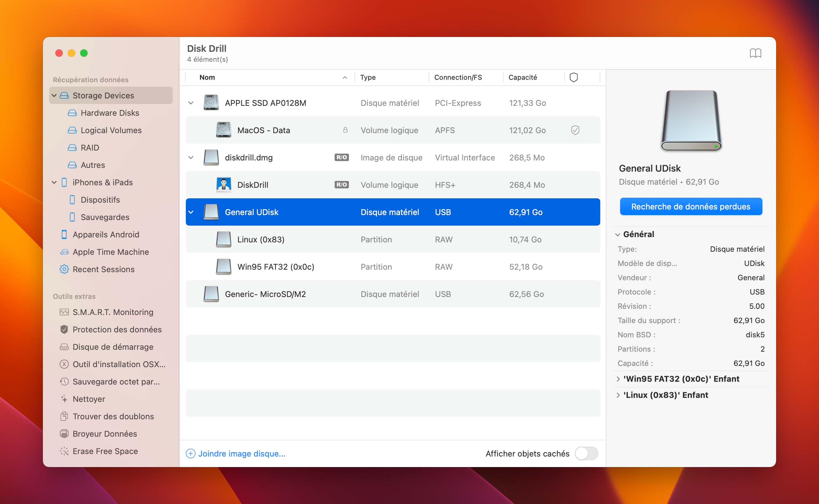
Task: Collapse the General UDisk tree item
Action: coord(191,212)
